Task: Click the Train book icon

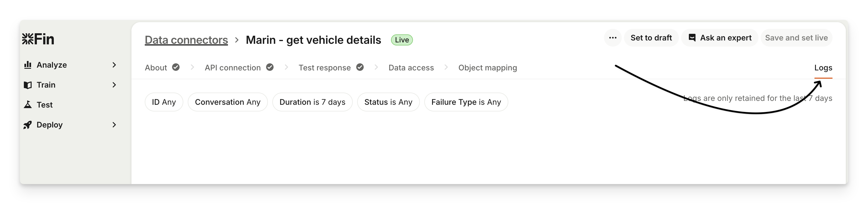Action: tap(28, 85)
